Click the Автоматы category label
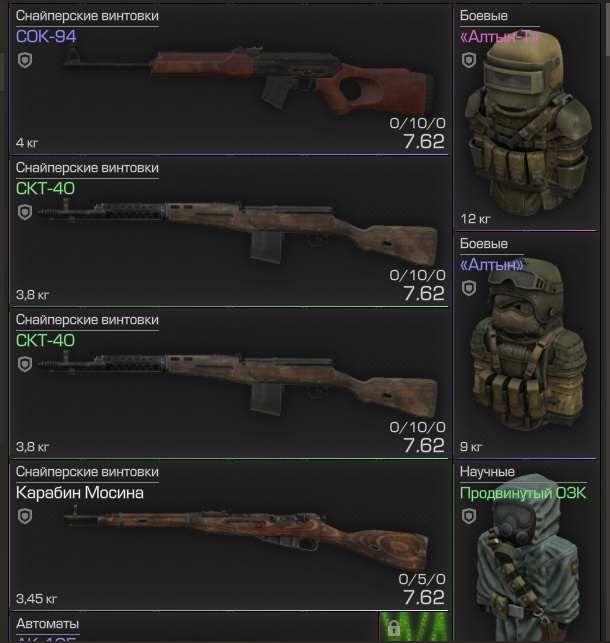Image resolution: width=610 pixels, height=643 pixels. click(x=48, y=624)
